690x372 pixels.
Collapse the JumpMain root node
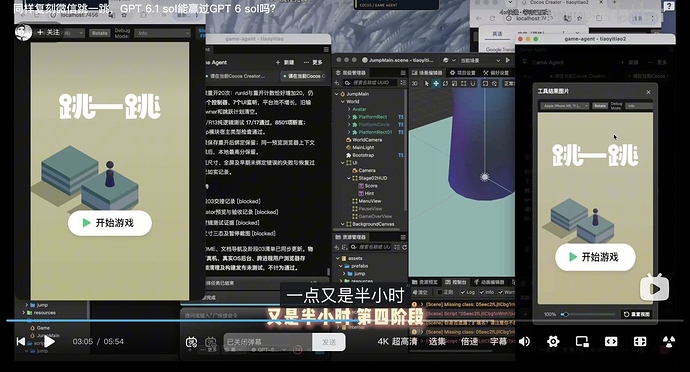pos(337,94)
